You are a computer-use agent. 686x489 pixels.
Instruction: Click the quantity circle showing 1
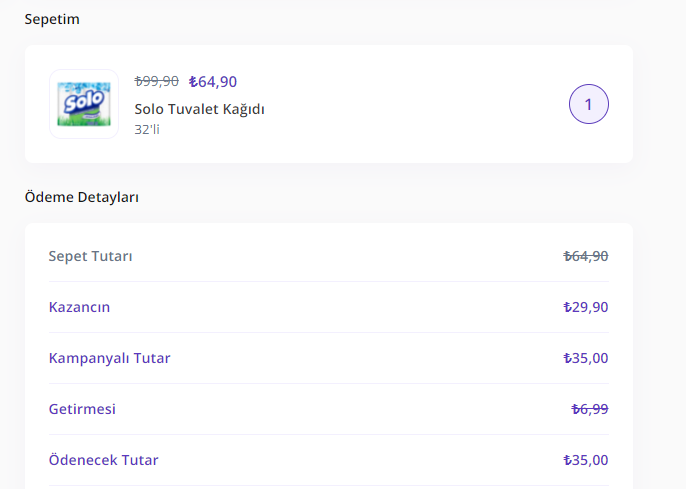(x=588, y=104)
